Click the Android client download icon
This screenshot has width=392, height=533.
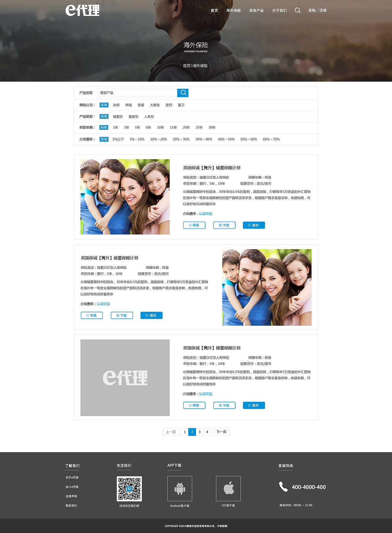tap(180, 488)
